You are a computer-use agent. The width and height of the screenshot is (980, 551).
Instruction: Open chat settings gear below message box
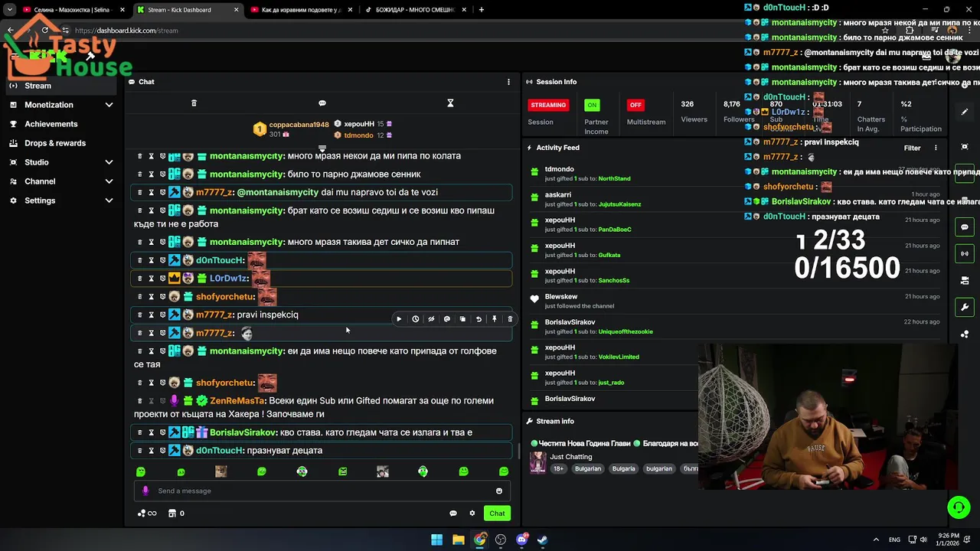point(472,514)
